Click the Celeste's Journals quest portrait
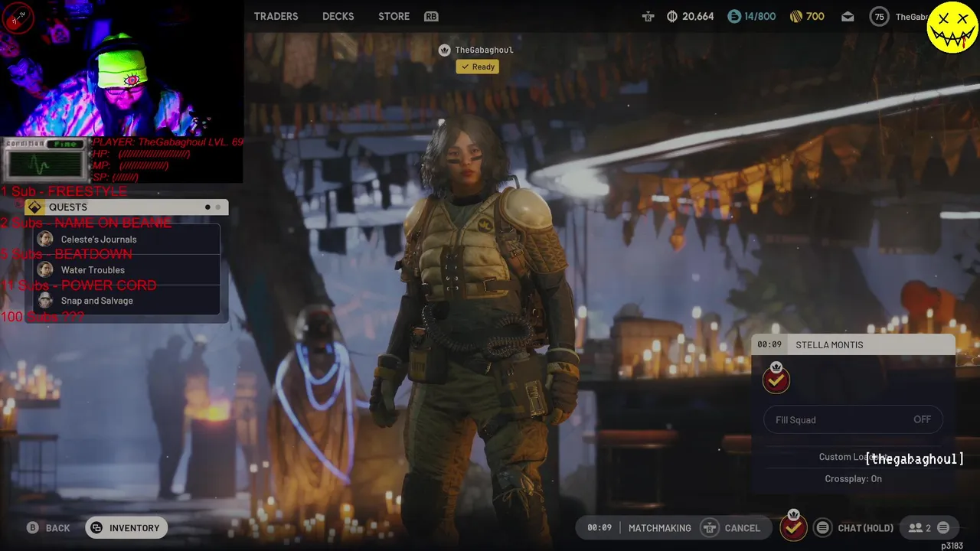Screen dimensions: 980x551 pyautogui.click(x=45, y=240)
